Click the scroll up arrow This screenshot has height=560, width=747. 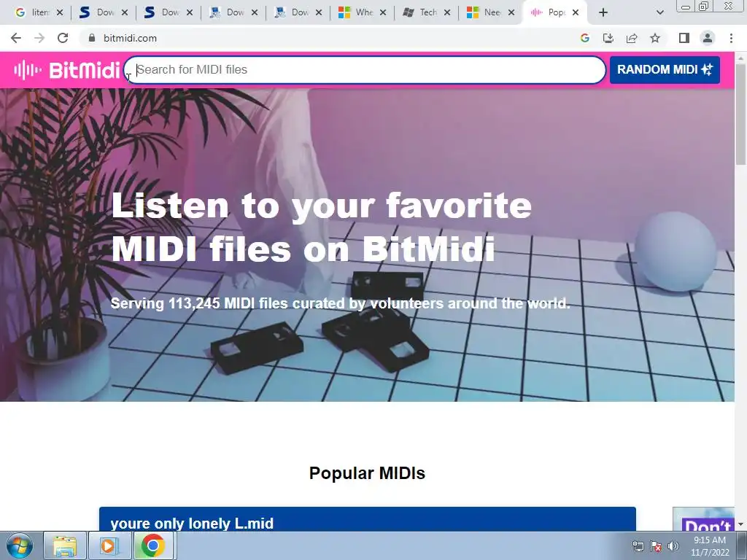tap(740, 57)
